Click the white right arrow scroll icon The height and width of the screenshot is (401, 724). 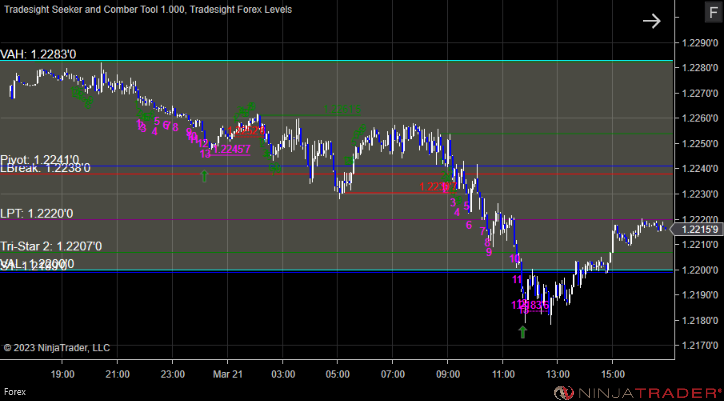tap(652, 21)
